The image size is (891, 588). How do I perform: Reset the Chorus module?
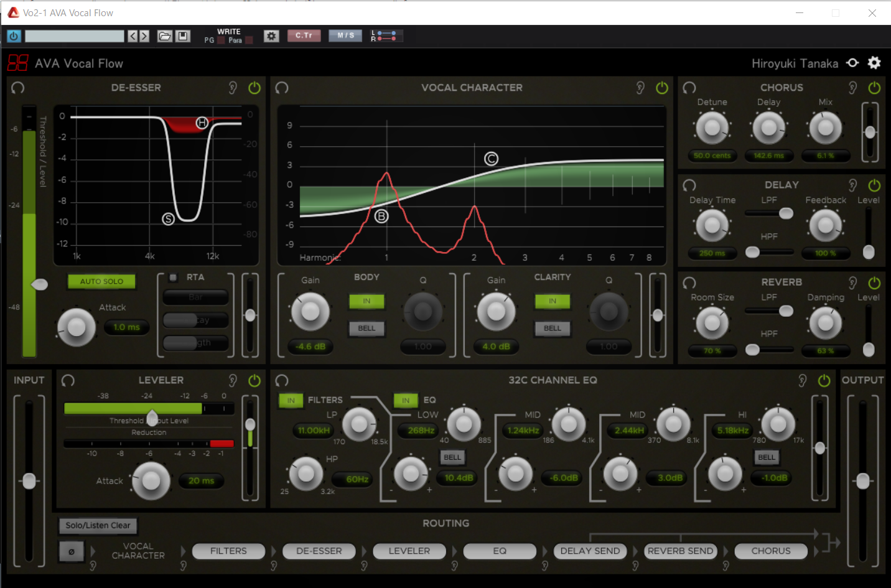point(689,88)
